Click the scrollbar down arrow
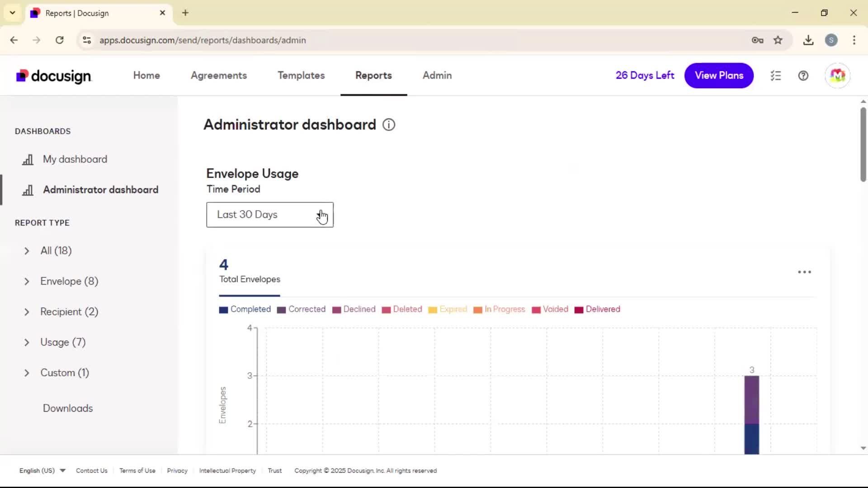868x488 pixels. (x=863, y=448)
